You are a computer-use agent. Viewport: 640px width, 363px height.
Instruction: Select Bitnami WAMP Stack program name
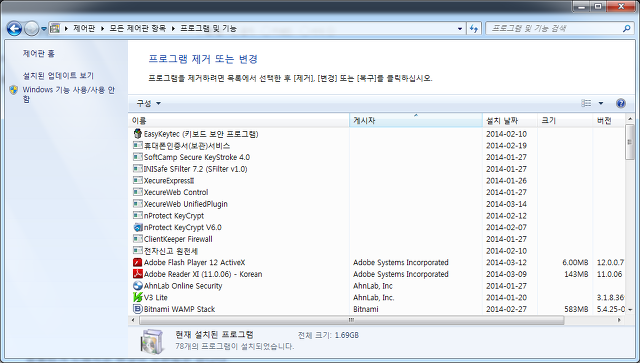179,309
